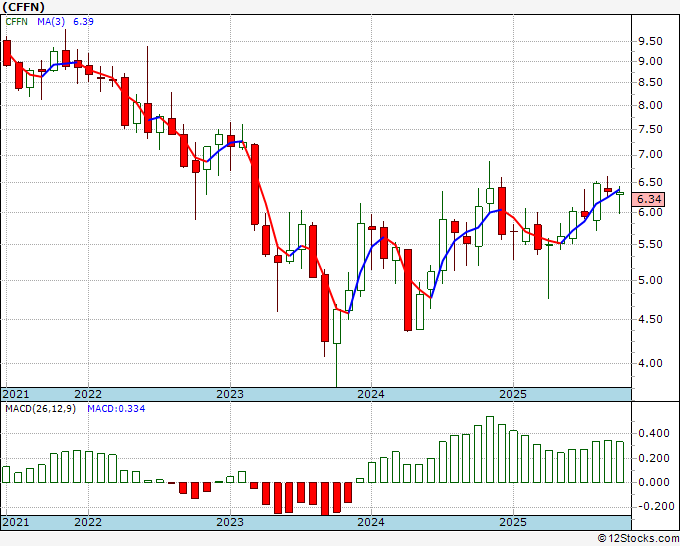
Task: Click 2023 on the MACD timeline
Action: pos(230,522)
